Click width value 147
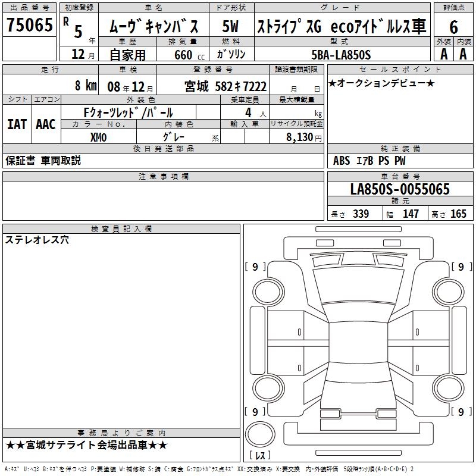The height and width of the screenshot is (476, 476). (x=411, y=214)
